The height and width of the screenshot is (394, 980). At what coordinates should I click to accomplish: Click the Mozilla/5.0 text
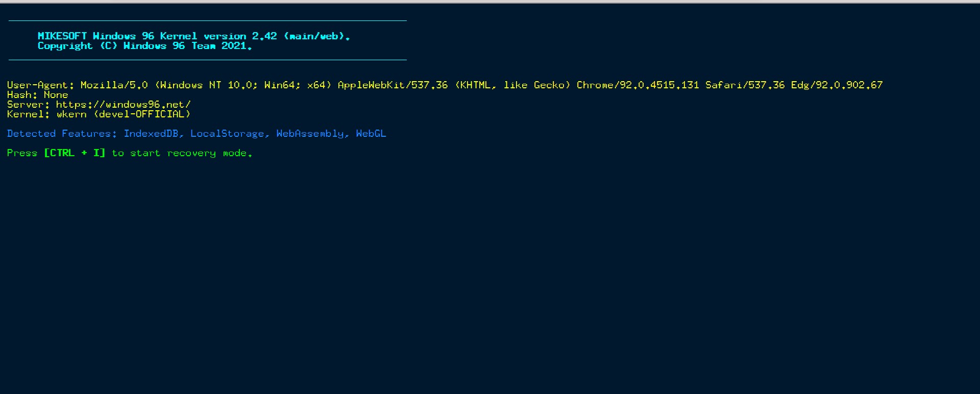pyautogui.click(x=114, y=85)
